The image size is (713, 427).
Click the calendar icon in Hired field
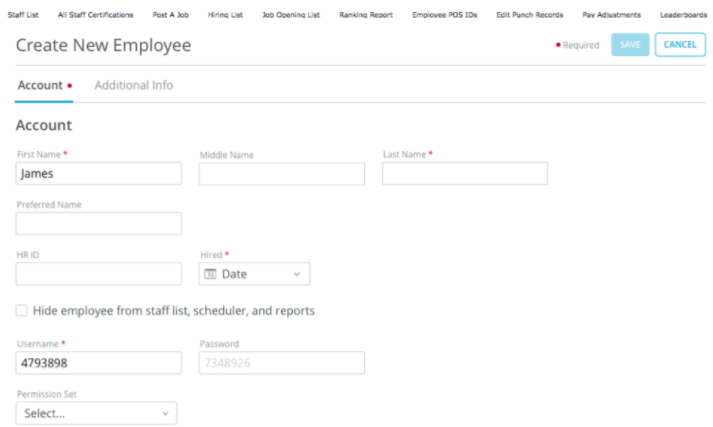[211, 274]
